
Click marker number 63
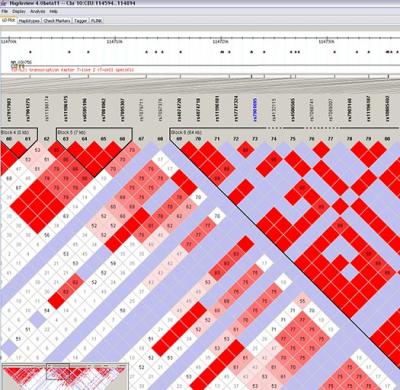[x=65, y=139]
